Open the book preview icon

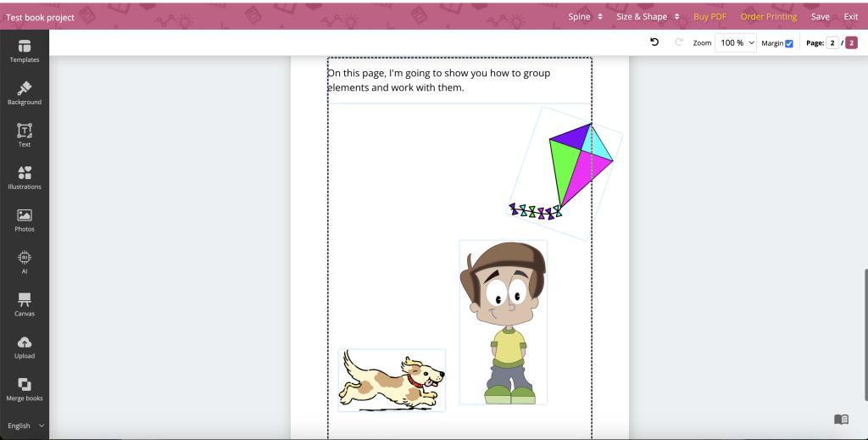click(x=841, y=420)
